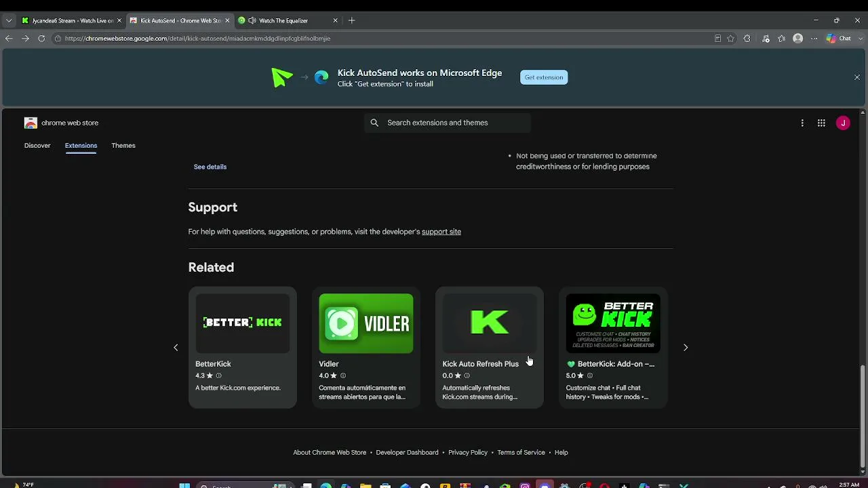Click rating info icon on Kick Auto Refresh Plus
This screenshot has width=868, height=488.
[x=467, y=375]
